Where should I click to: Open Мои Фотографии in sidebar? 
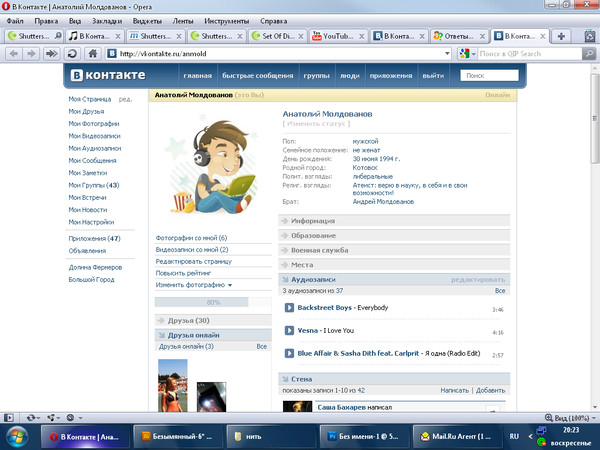pyautogui.click(x=94, y=124)
